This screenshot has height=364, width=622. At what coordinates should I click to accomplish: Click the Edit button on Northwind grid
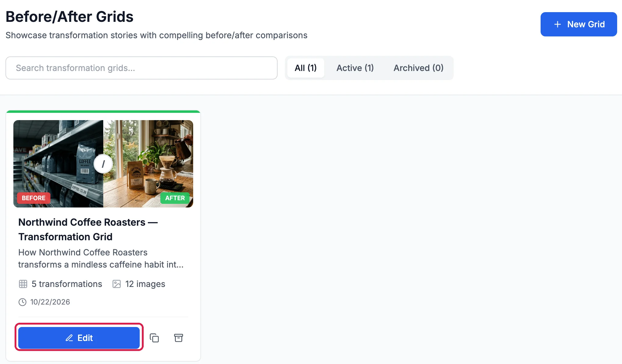79,338
